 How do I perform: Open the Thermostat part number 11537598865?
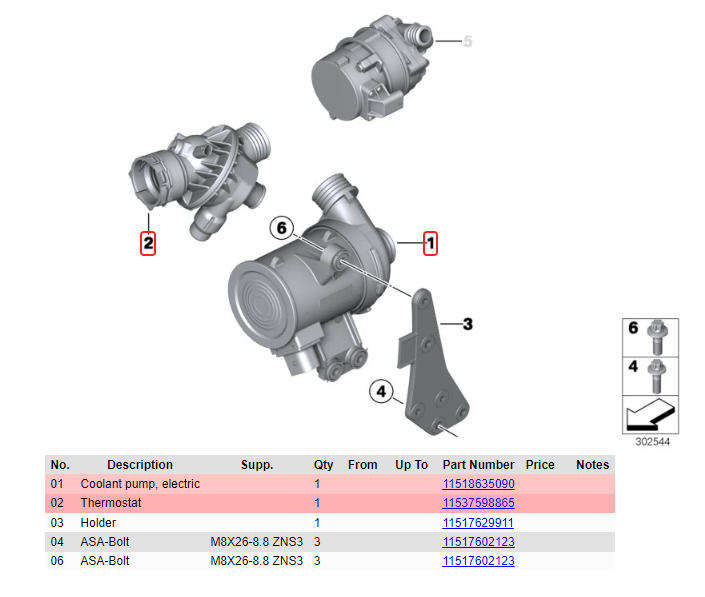tap(478, 503)
